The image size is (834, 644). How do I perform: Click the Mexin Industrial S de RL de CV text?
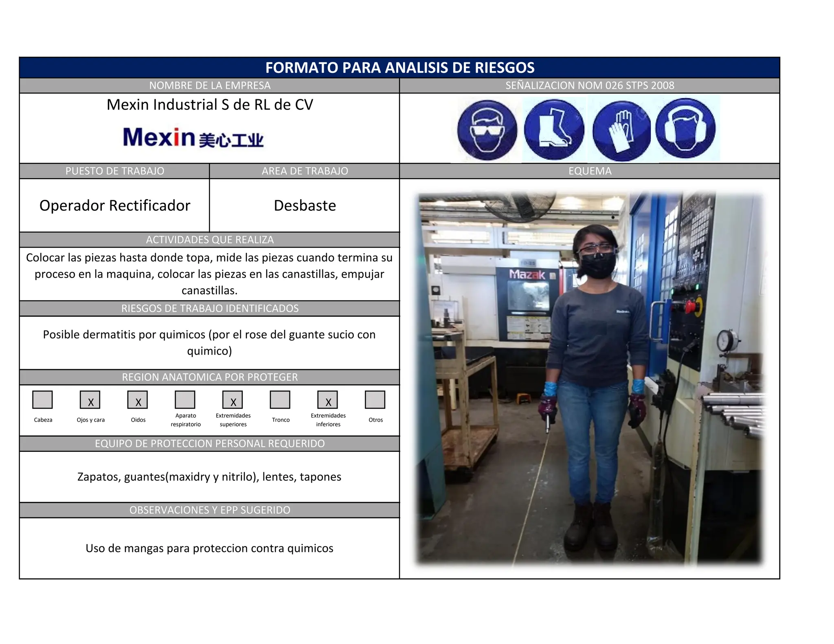click(x=210, y=105)
